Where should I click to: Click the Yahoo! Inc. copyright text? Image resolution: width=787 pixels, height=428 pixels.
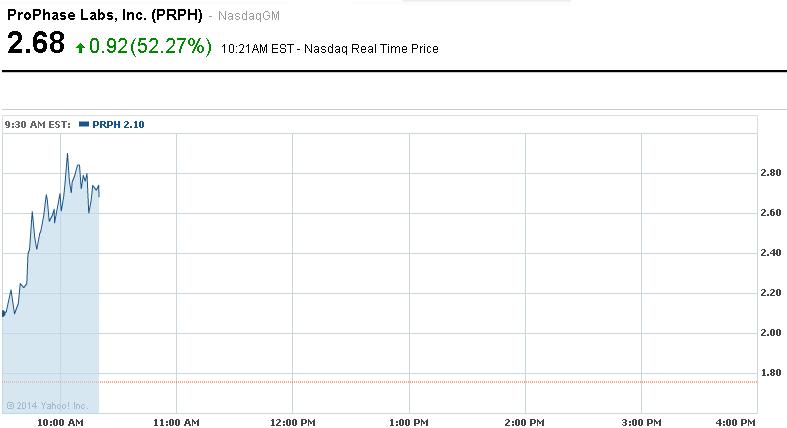coord(47,405)
